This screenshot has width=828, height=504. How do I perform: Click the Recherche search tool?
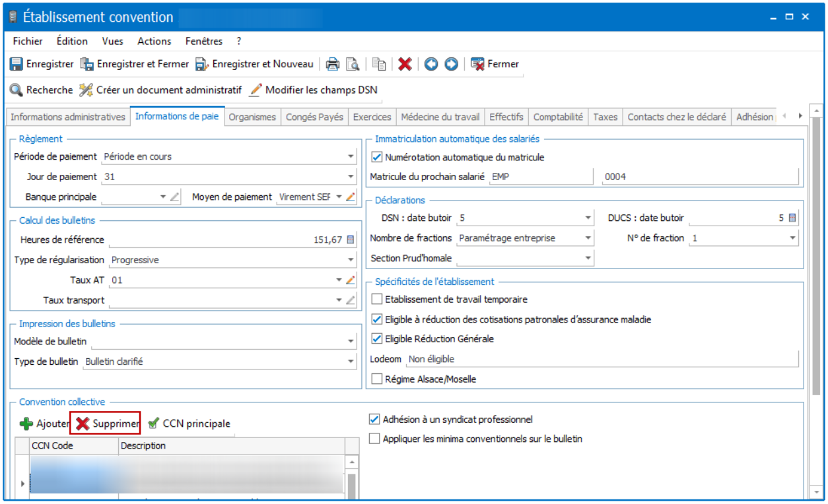[x=41, y=89]
